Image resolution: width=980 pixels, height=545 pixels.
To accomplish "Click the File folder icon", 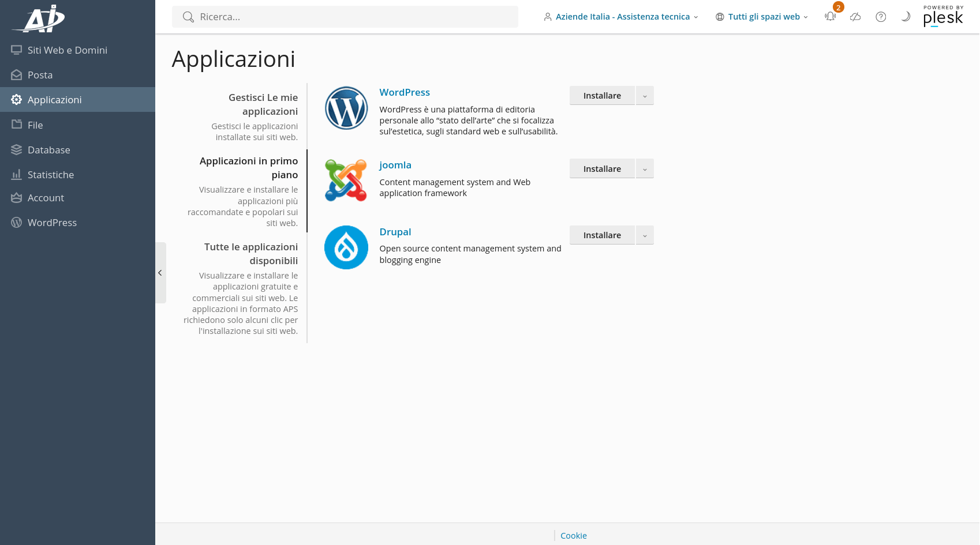I will pyautogui.click(x=16, y=125).
